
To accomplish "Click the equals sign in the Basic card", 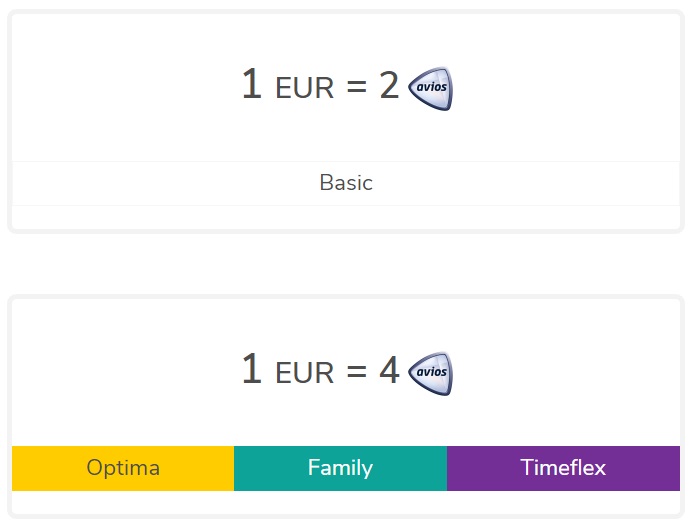I will click(x=356, y=88).
